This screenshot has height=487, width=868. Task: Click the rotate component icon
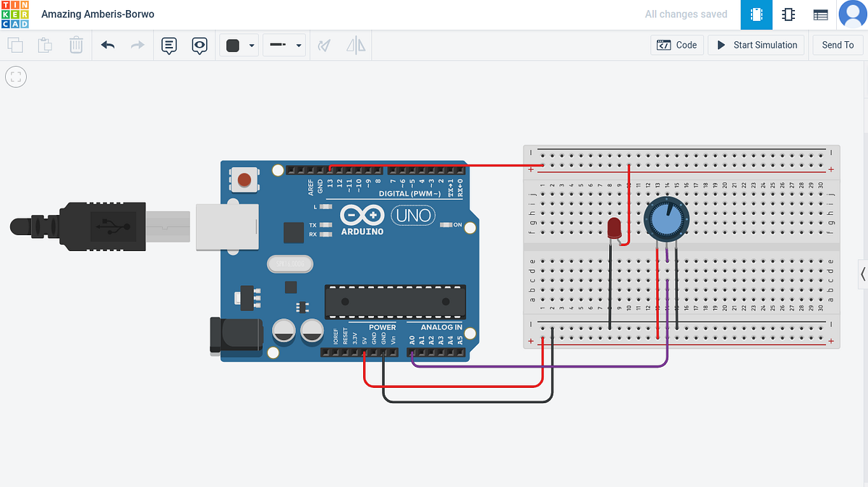click(x=323, y=45)
